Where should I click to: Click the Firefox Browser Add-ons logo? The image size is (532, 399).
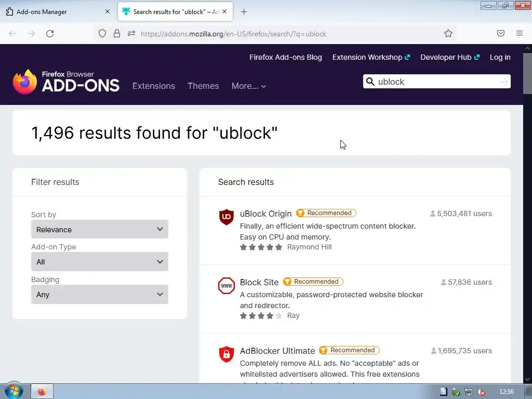click(x=66, y=82)
